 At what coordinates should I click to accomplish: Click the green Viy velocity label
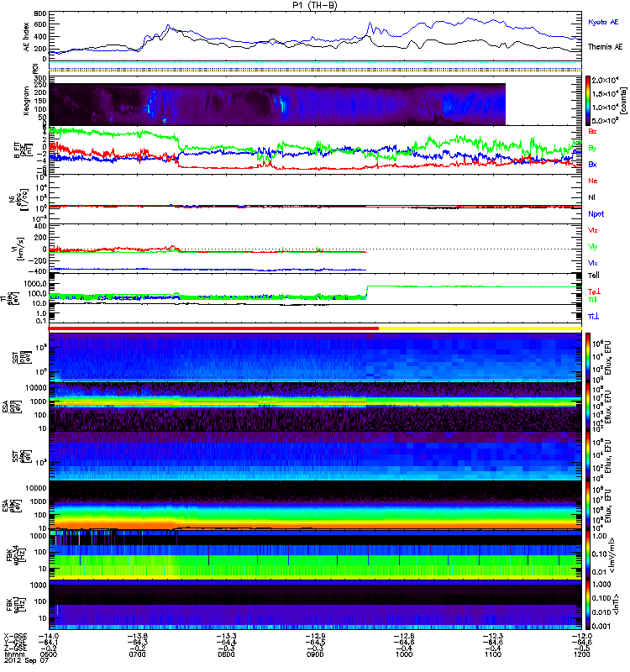593,247
